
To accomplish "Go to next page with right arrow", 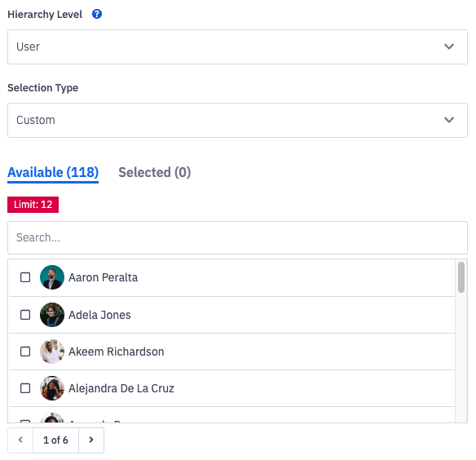I will (91, 440).
